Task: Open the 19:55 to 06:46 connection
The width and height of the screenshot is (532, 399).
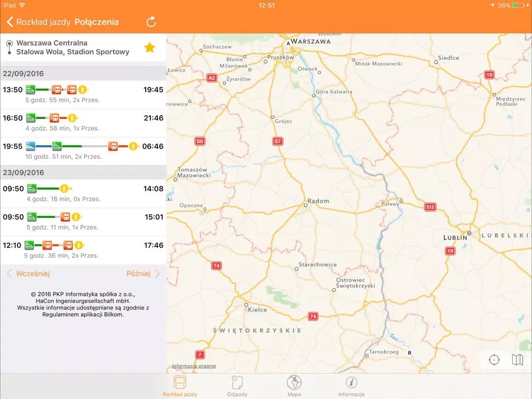Action: click(x=83, y=151)
